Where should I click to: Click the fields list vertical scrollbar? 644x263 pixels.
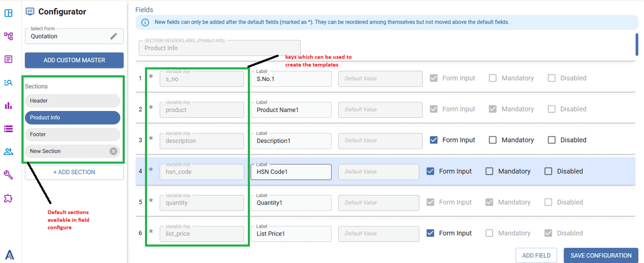(637, 45)
